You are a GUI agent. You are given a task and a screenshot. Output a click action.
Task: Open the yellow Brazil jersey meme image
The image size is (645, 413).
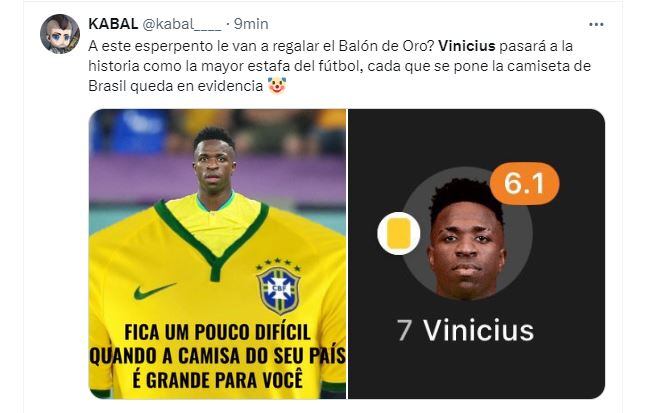tap(218, 254)
